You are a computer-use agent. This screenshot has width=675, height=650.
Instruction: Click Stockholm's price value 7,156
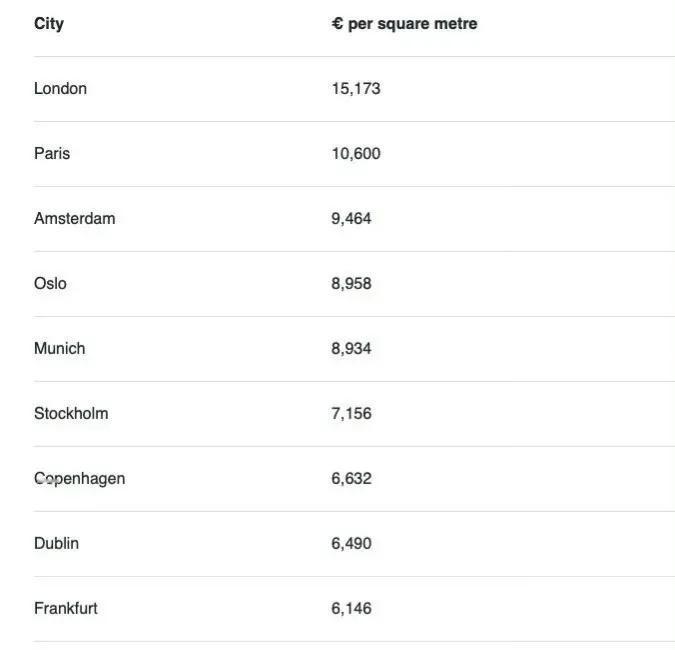tap(351, 414)
